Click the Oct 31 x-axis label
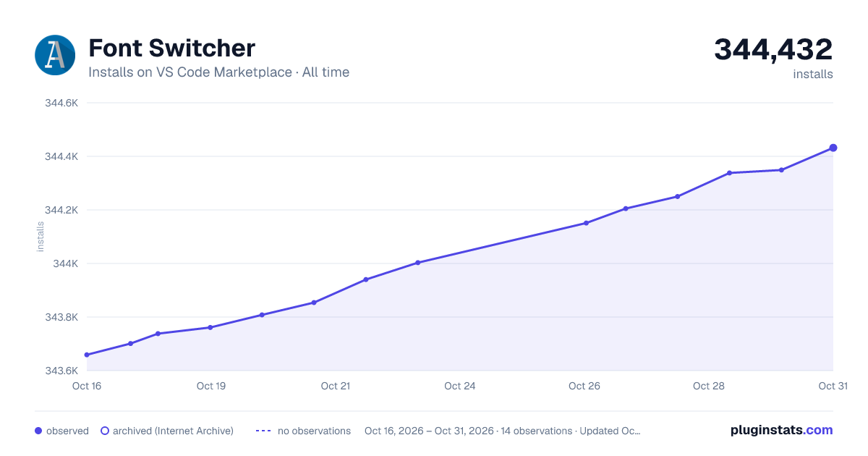 (x=833, y=386)
